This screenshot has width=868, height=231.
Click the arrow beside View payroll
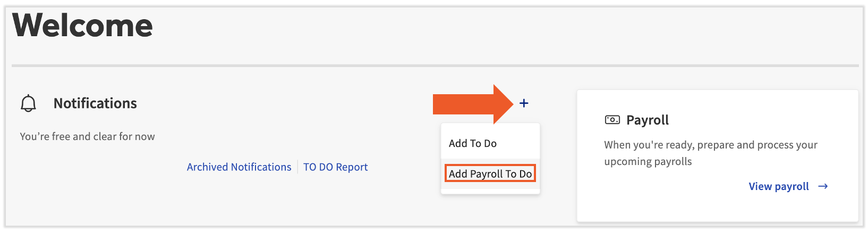click(x=823, y=186)
